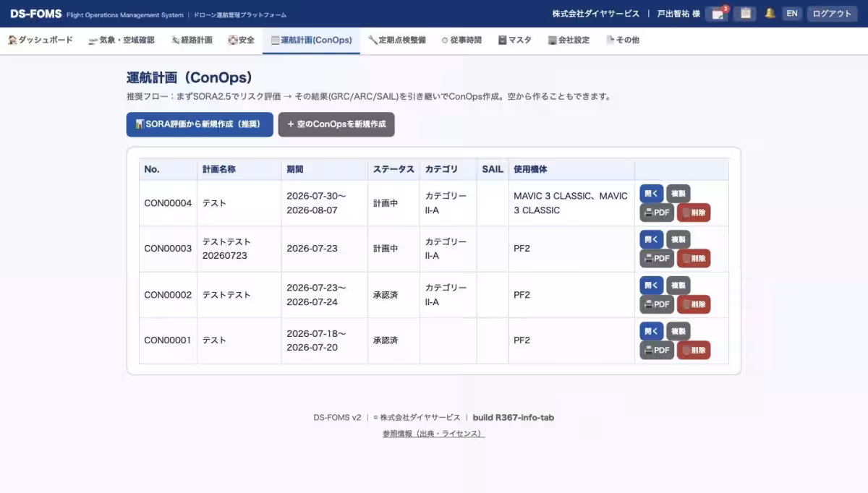
Task: Select the CON00002 number cell
Action: (x=168, y=295)
